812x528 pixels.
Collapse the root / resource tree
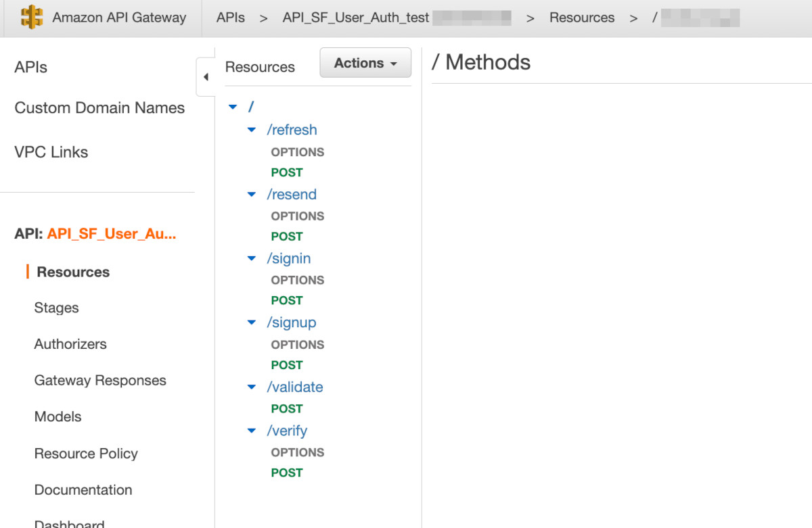click(x=233, y=107)
